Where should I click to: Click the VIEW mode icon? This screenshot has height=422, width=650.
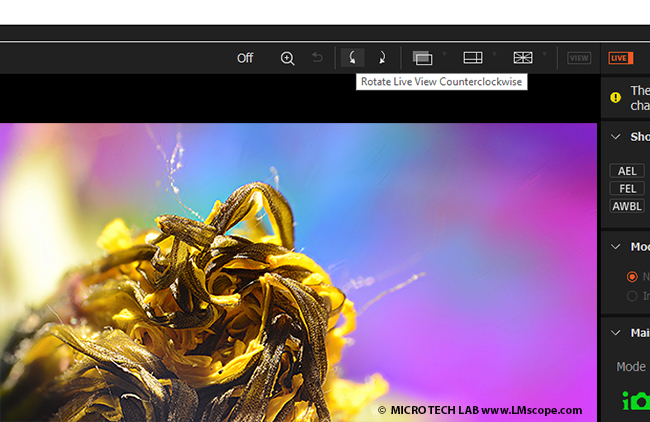(579, 58)
